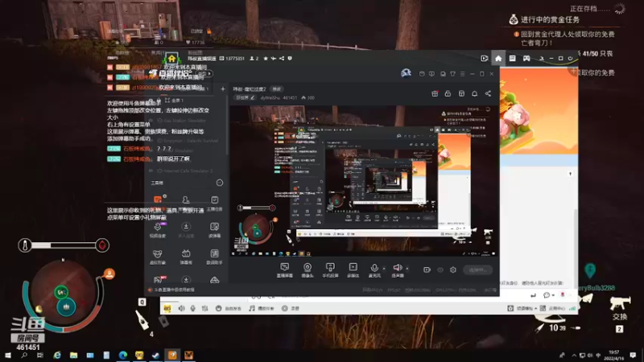Image resolution: width=644 pixels, height=362 pixels.
Task: Click the speaker icon in source bar
Action: 397,269
